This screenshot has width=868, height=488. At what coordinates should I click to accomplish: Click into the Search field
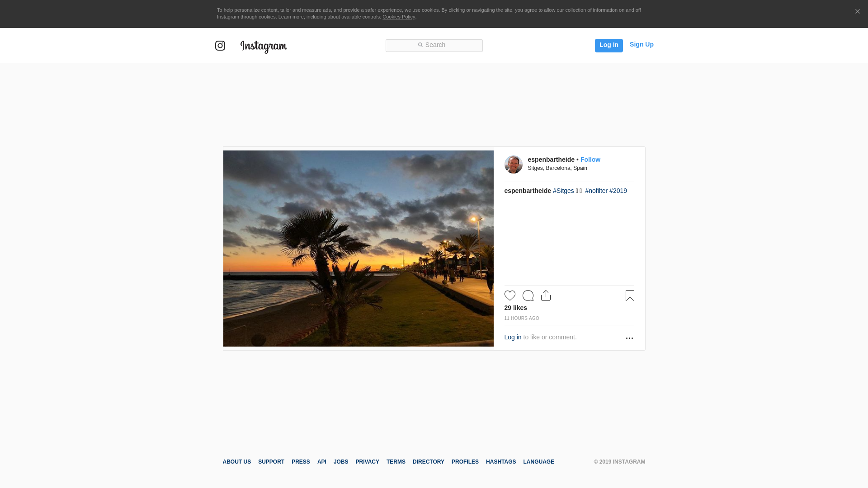[434, 45]
